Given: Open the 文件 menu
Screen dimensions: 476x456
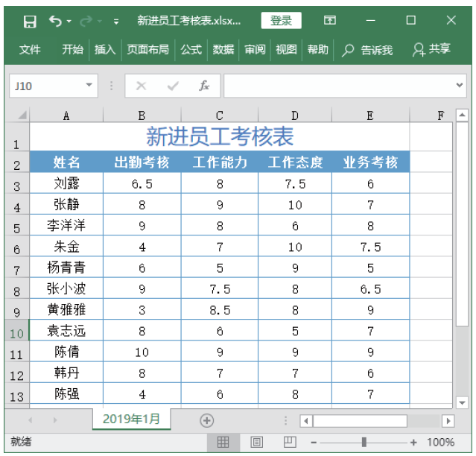Looking at the screenshot, I should pos(30,49).
